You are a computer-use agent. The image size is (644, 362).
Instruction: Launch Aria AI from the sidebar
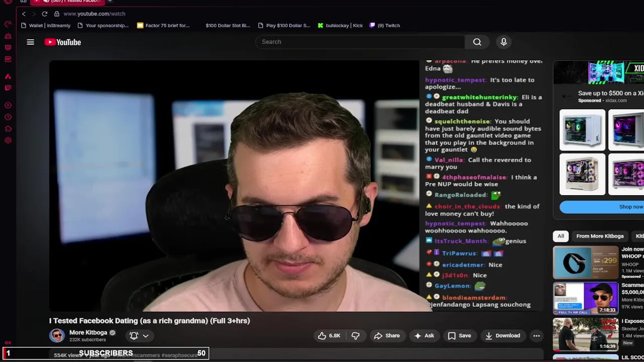coord(8,76)
